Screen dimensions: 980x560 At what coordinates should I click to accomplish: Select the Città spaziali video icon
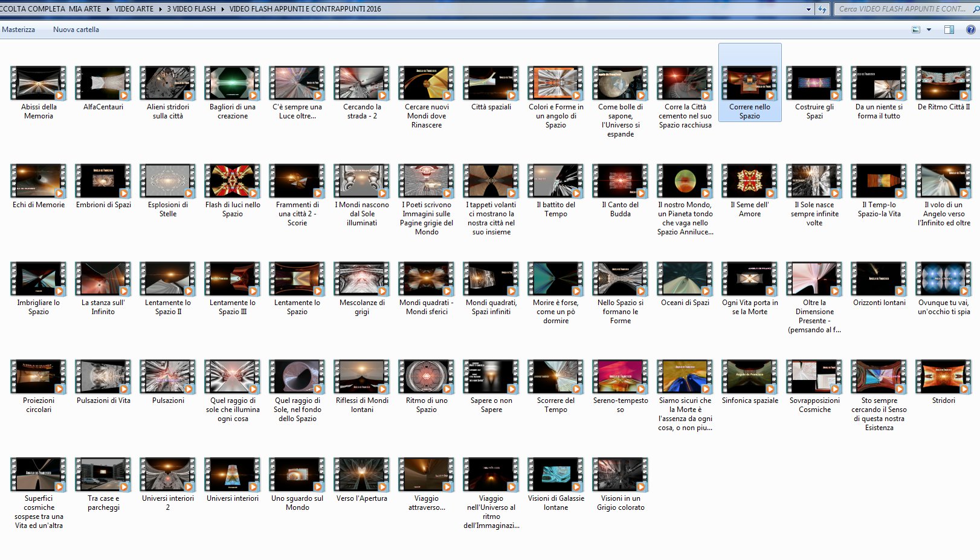coord(491,83)
